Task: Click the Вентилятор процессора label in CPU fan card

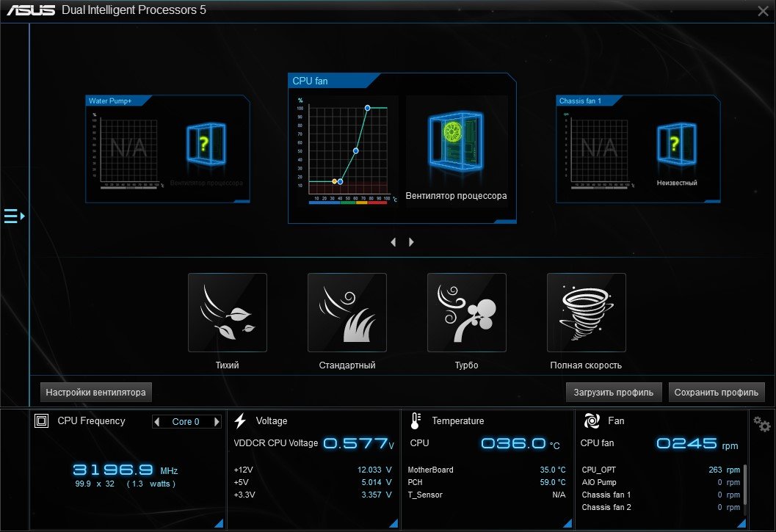Action: point(457,196)
